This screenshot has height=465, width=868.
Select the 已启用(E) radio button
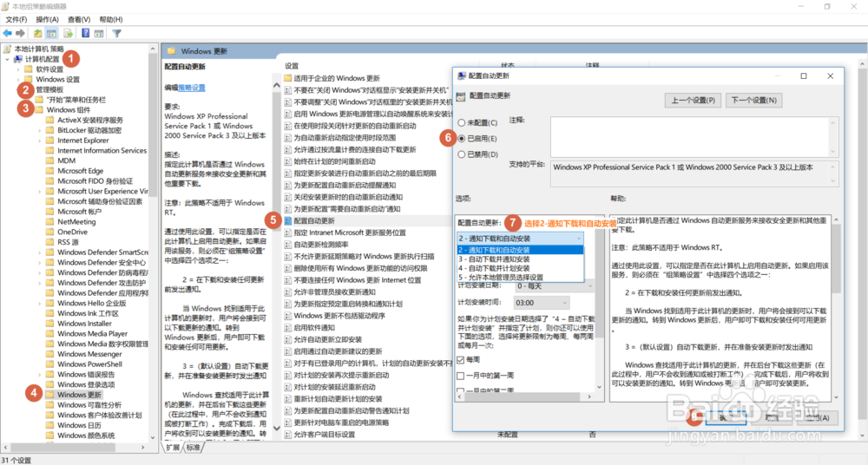coord(461,139)
